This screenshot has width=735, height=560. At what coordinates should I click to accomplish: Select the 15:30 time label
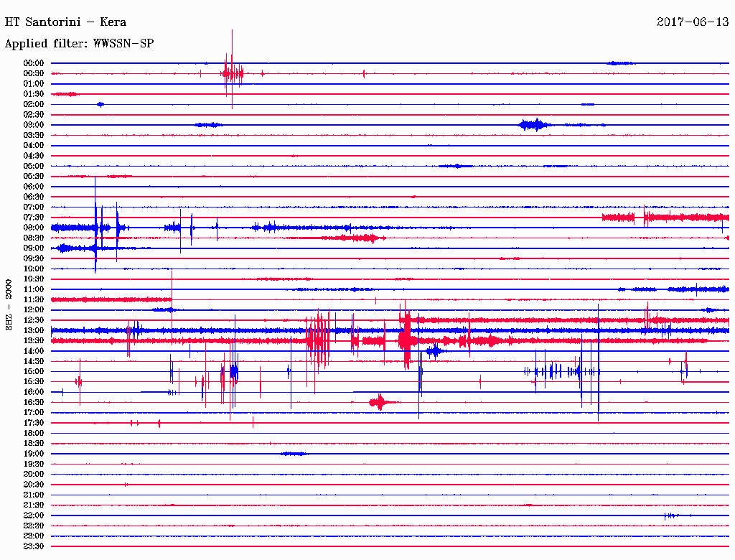click(x=34, y=382)
